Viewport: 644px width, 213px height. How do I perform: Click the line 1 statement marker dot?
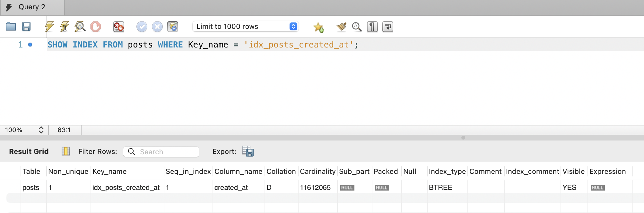[30, 45]
